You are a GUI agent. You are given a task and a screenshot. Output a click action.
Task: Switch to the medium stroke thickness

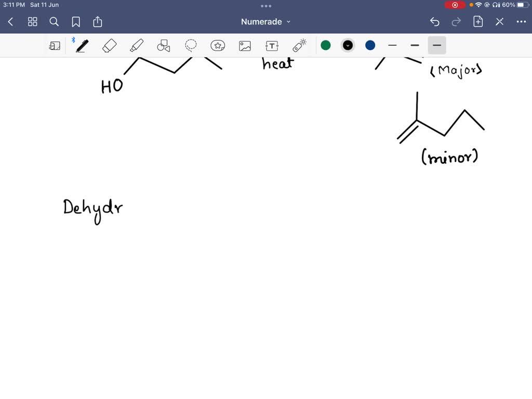pos(415,46)
